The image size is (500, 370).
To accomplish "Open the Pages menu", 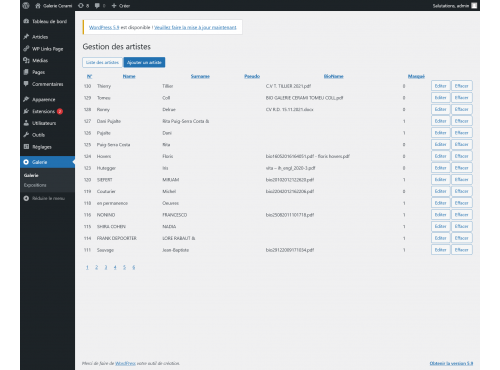I will click(35, 72).
